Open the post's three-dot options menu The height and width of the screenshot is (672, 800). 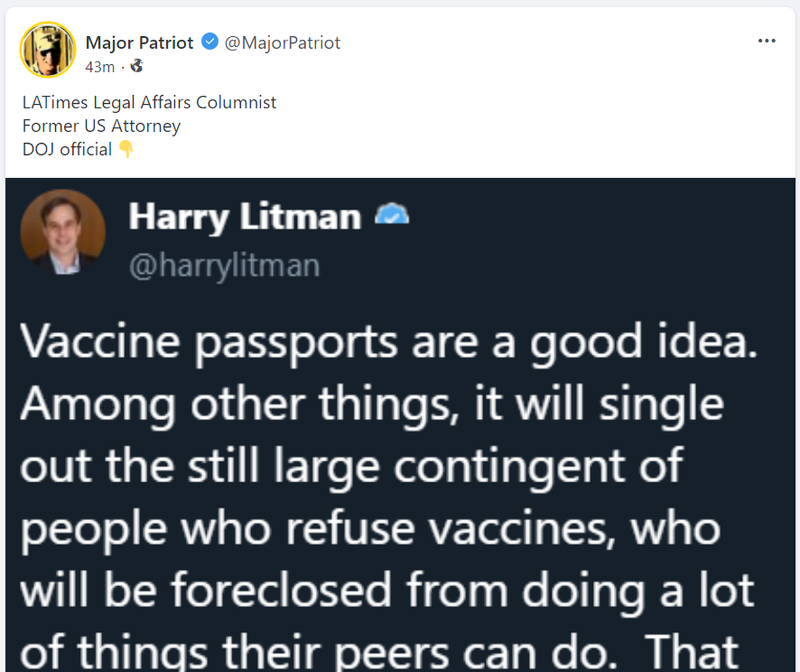[766, 41]
